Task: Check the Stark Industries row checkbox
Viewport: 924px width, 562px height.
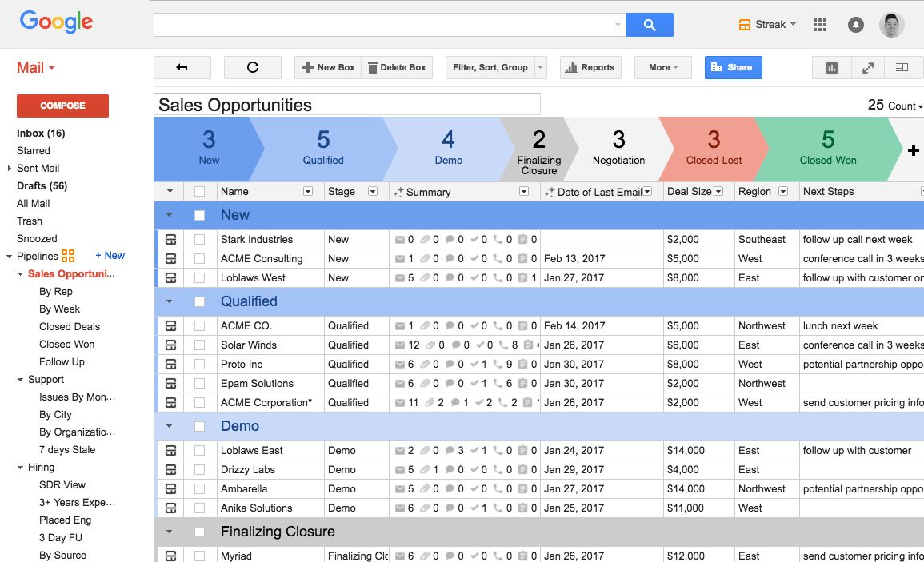Action: click(x=200, y=239)
